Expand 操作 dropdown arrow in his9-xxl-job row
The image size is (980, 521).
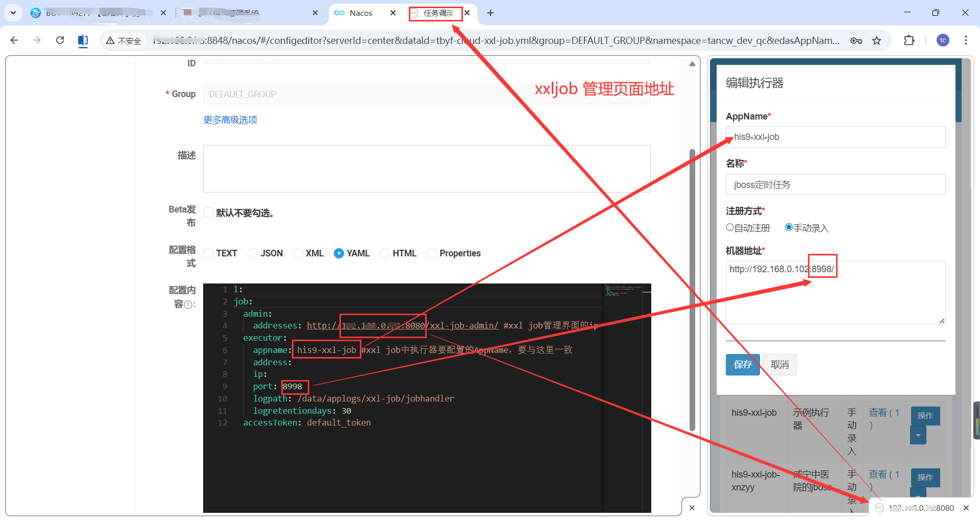[x=918, y=435]
